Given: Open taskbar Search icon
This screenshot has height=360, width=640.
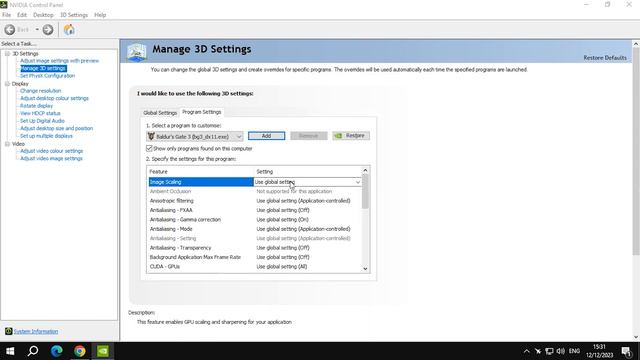Looking at the screenshot, I should click(33, 351).
